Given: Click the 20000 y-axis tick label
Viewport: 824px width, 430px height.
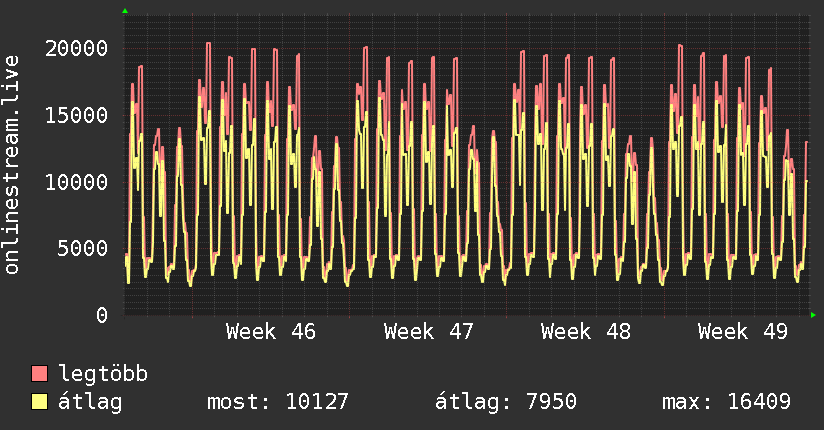Looking at the screenshot, I should (77, 48).
